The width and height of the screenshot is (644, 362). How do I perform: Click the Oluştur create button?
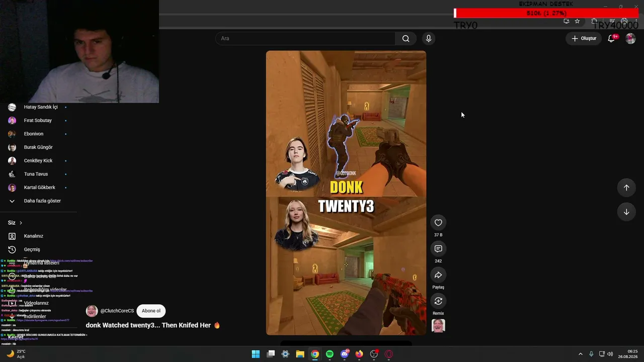(x=584, y=39)
